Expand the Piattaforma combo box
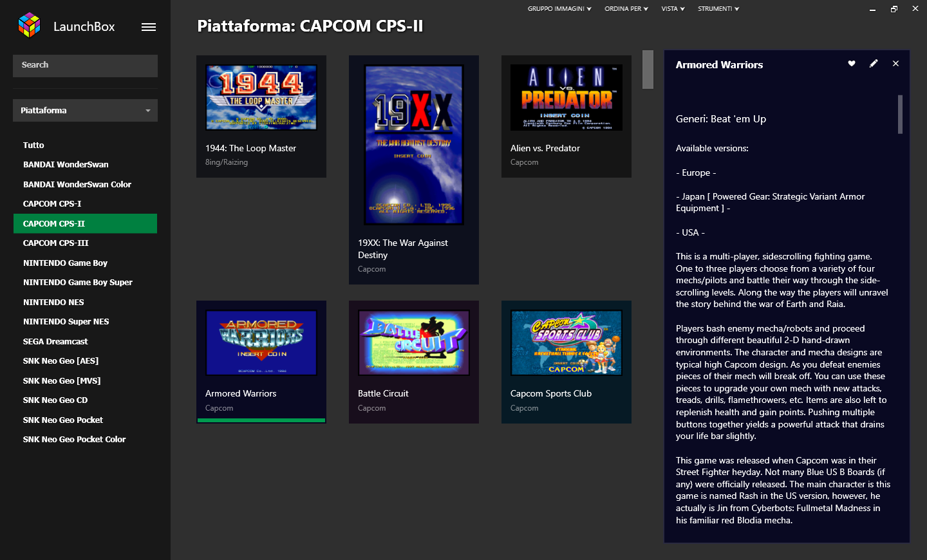The width and height of the screenshot is (927, 560). 85,111
